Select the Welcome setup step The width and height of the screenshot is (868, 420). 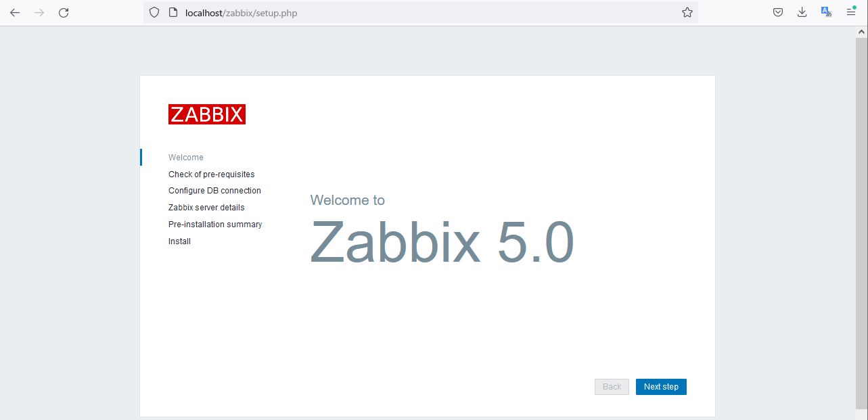coord(186,158)
